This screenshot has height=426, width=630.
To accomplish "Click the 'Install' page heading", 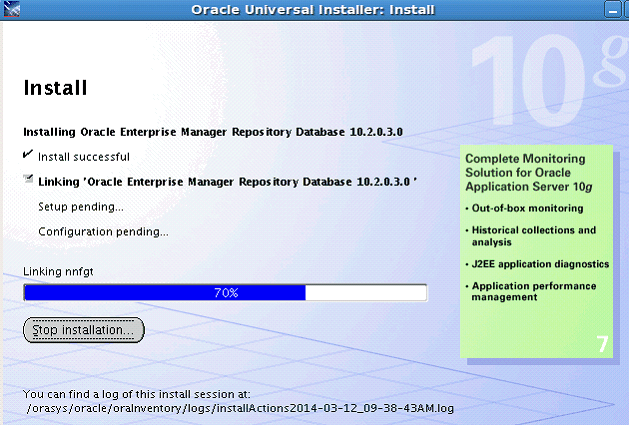I will pyautogui.click(x=55, y=88).
